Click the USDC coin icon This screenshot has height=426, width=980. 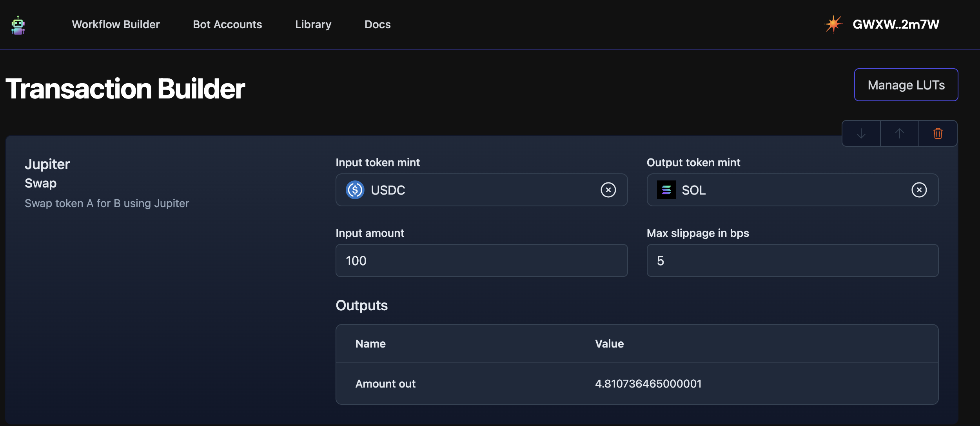(355, 190)
